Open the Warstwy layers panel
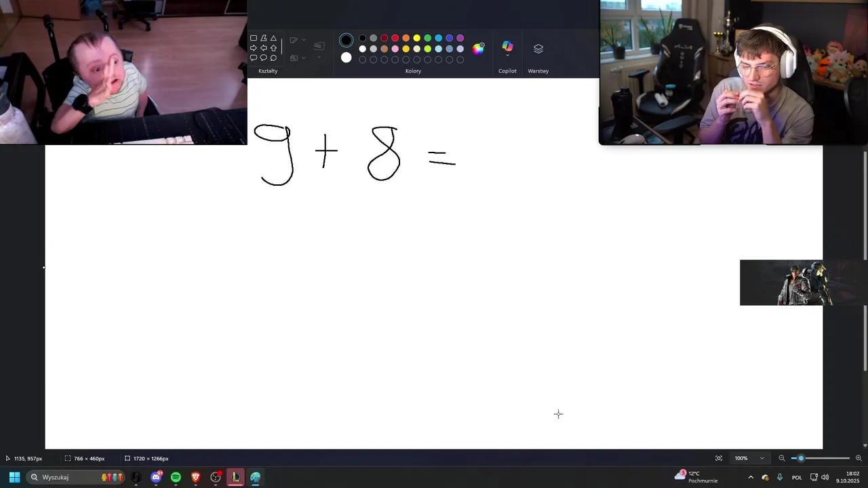Image resolution: width=868 pixels, height=488 pixels. pyautogui.click(x=538, y=49)
